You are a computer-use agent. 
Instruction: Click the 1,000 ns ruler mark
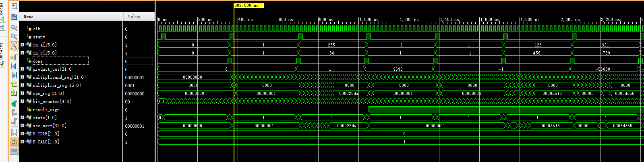369,19
